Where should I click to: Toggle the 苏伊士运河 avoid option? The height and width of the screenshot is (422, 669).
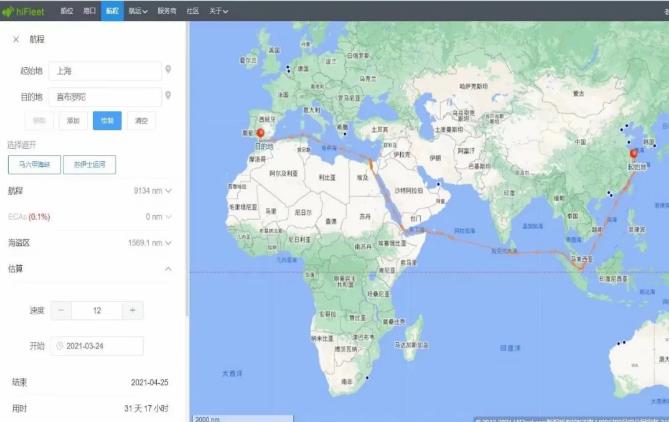coord(89,164)
